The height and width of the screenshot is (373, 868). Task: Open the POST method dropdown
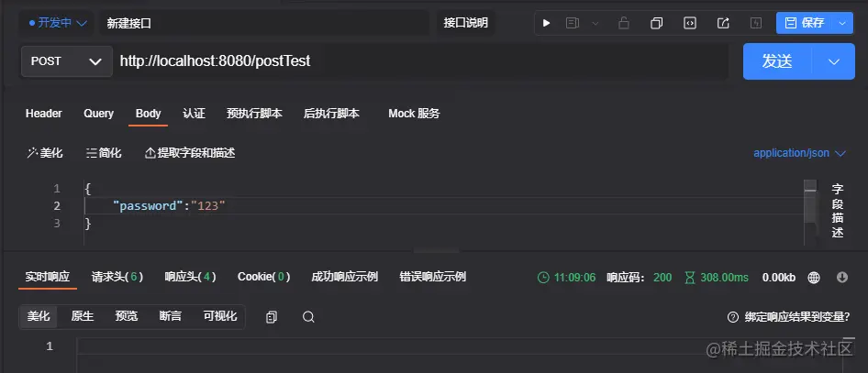point(66,60)
